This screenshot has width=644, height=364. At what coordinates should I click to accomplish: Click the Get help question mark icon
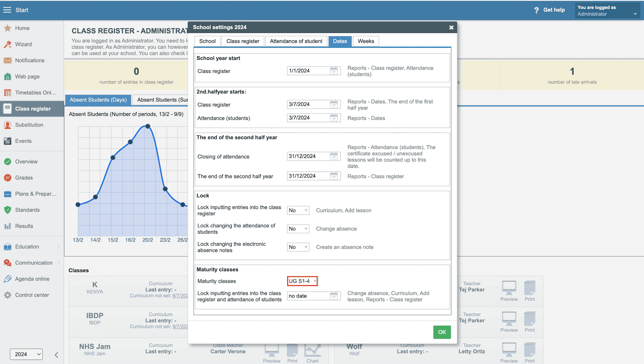pos(536,10)
